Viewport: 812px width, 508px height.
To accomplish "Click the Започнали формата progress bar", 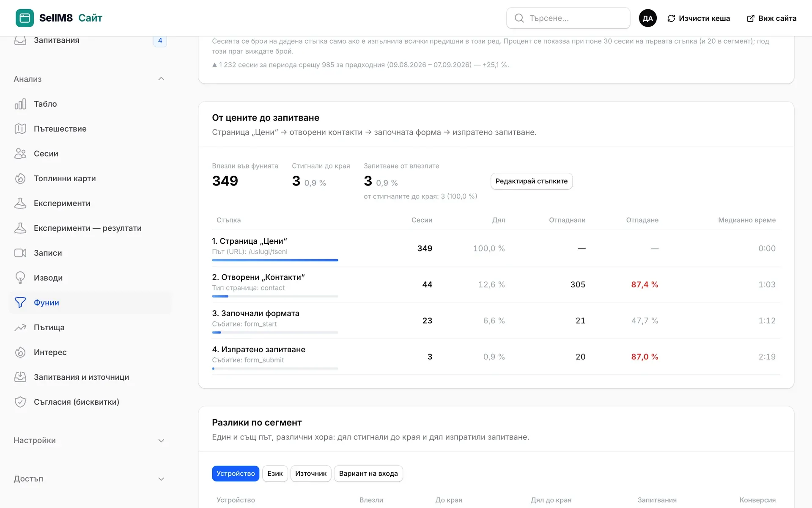I will (275, 332).
